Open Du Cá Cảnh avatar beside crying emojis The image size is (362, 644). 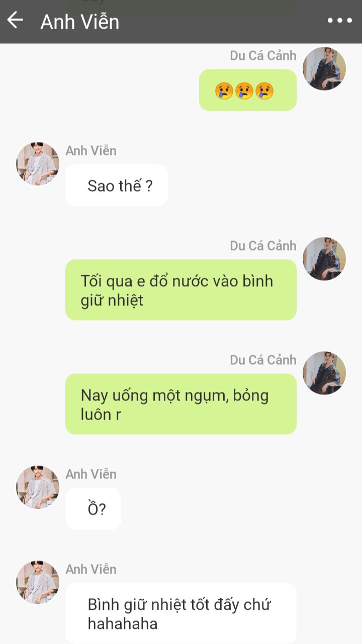click(324, 69)
